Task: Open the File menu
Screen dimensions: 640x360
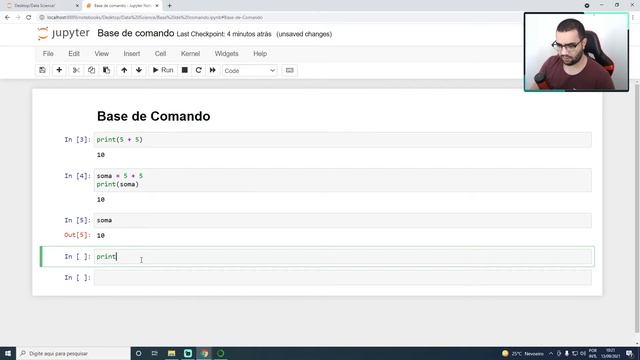Action: pos(48,53)
